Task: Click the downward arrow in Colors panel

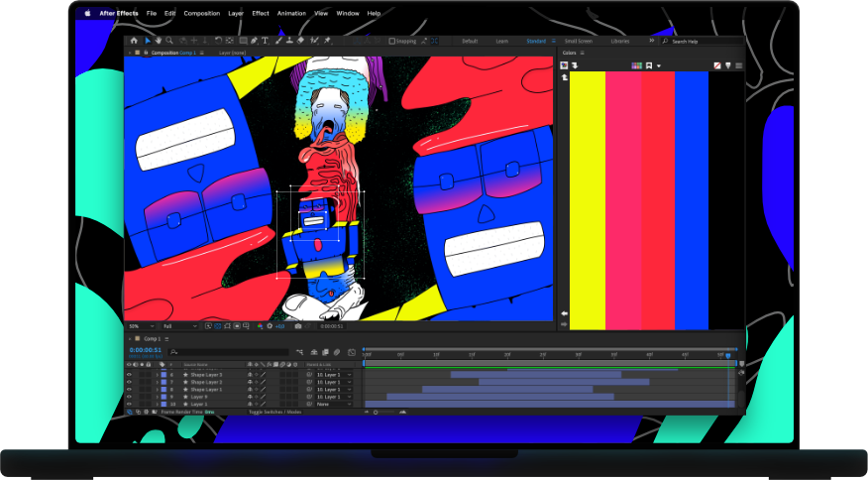Action: tap(575, 65)
